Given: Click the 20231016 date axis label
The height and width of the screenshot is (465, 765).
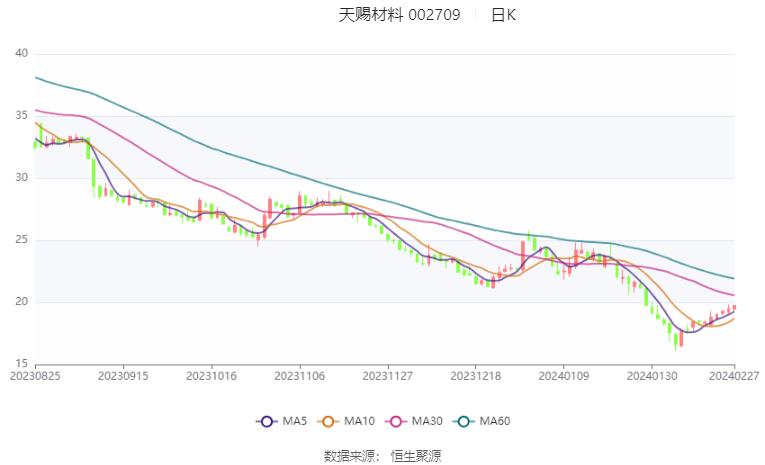Looking at the screenshot, I should pos(211,376).
